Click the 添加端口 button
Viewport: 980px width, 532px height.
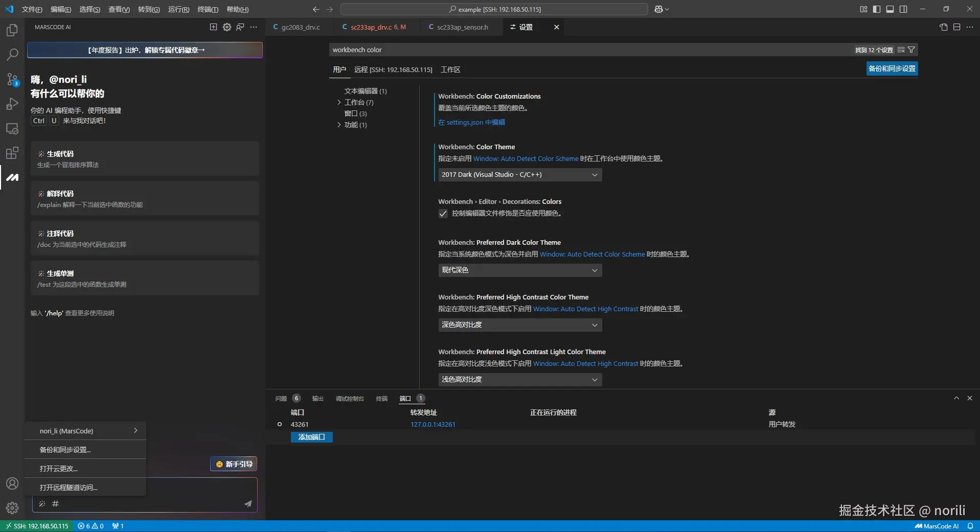312,437
